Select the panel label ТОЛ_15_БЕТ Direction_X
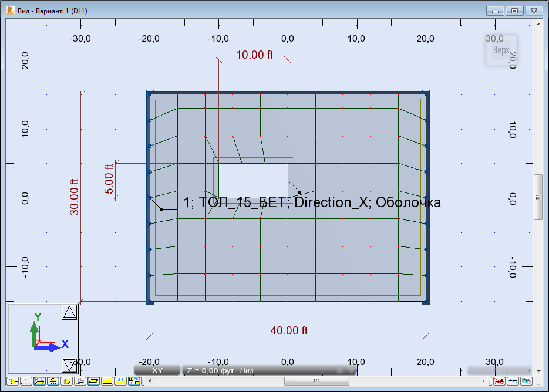 coord(312,202)
